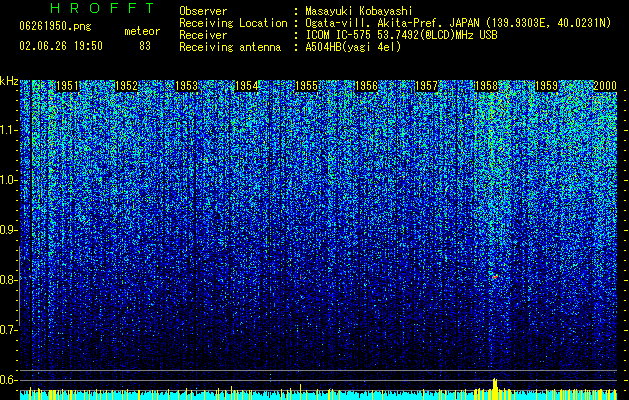Click the 1955 time marker
The width and height of the screenshot is (629, 400).
(x=306, y=86)
